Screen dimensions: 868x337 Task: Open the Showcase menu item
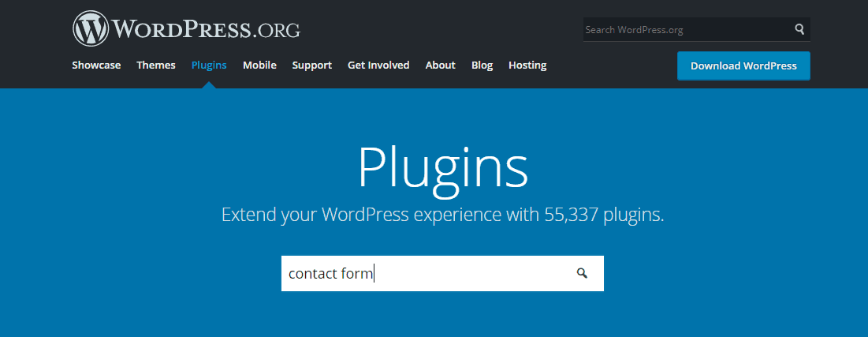(96, 66)
